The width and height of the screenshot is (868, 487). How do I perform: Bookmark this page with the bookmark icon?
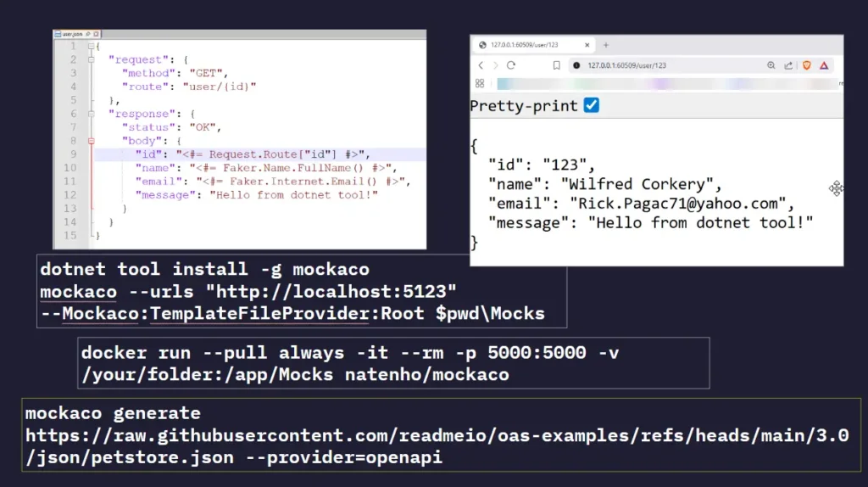point(557,65)
